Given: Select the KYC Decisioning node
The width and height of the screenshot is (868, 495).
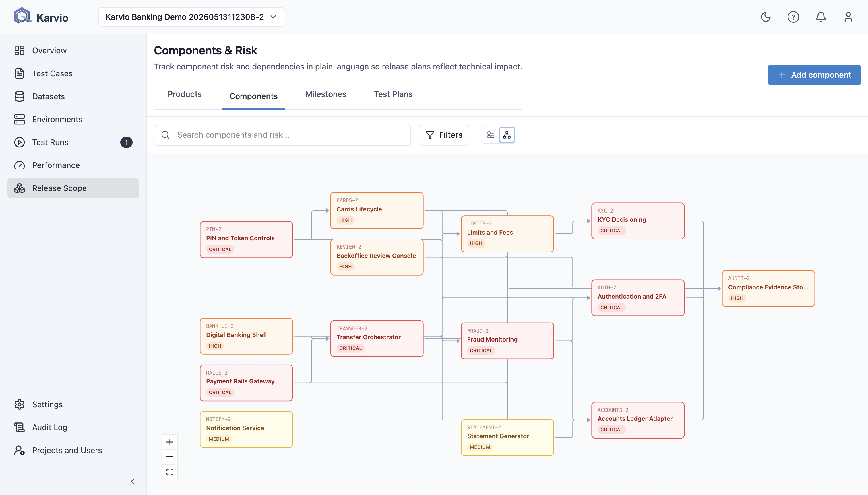Looking at the screenshot, I should click(638, 221).
